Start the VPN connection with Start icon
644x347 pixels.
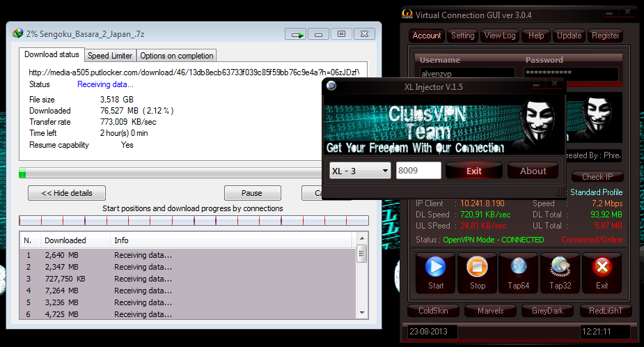[435, 272]
